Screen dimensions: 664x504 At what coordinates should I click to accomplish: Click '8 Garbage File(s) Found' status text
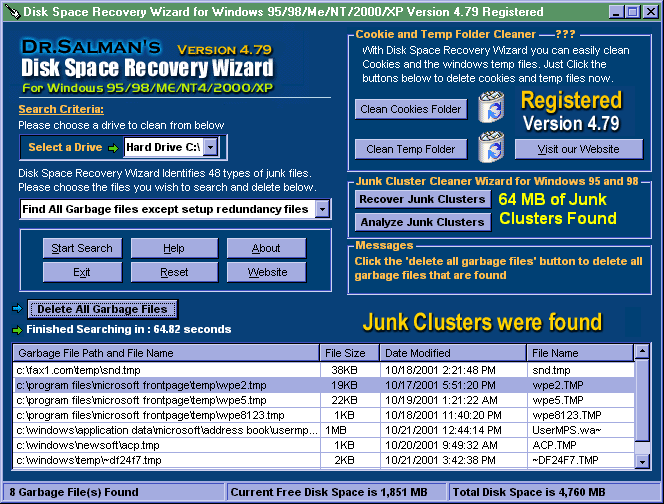[74, 492]
